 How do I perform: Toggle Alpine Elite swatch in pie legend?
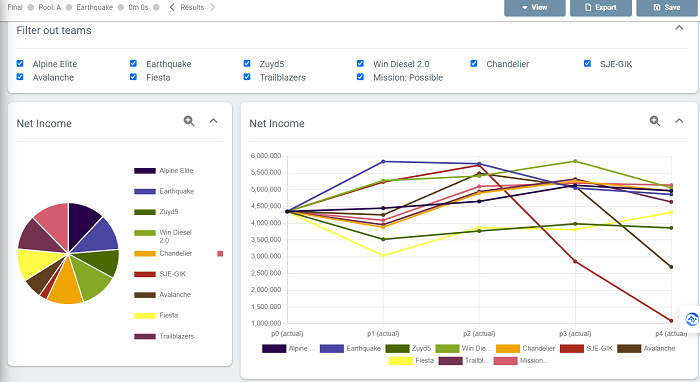tap(145, 171)
